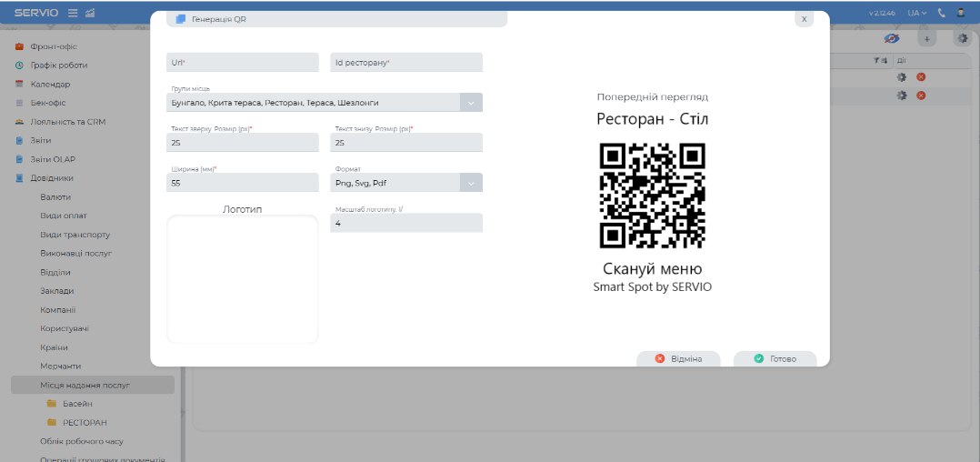This screenshot has width=980, height=462.
Task: Click the filter sort icon in table header
Action: (x=879, y=60)
